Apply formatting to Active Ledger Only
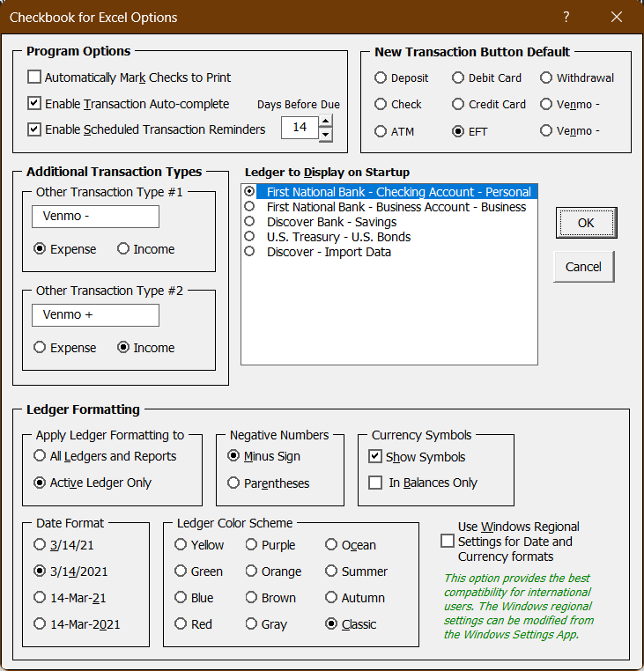 (40, 483)
